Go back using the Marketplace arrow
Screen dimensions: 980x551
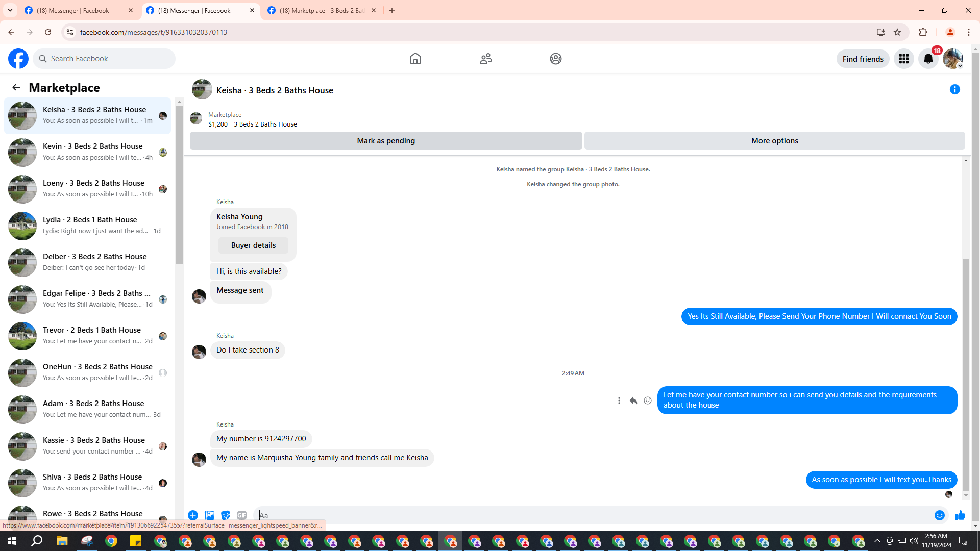pos(16,87)
